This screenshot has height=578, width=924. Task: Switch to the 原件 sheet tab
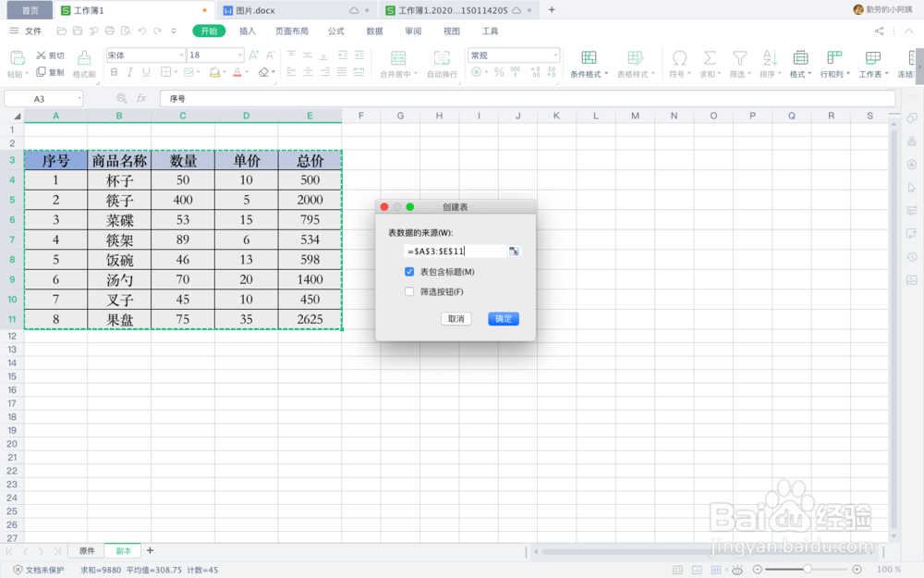click(x=88, y=549)
